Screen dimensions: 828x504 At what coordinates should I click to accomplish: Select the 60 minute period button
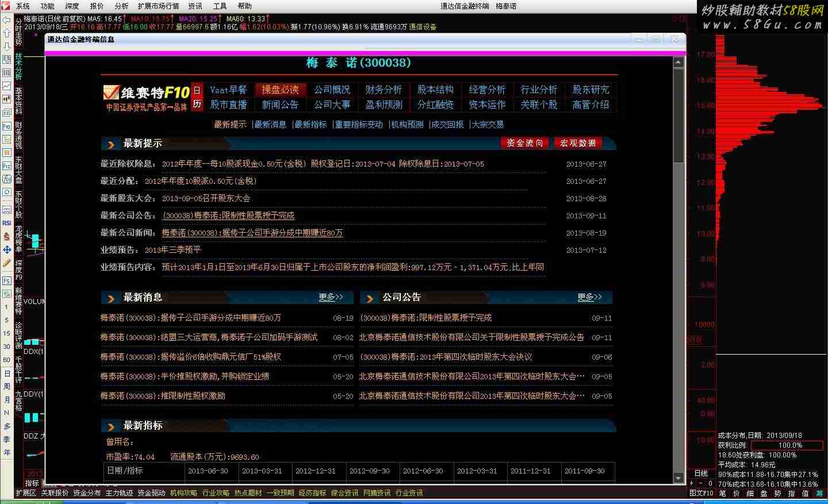tap(7, 360)
